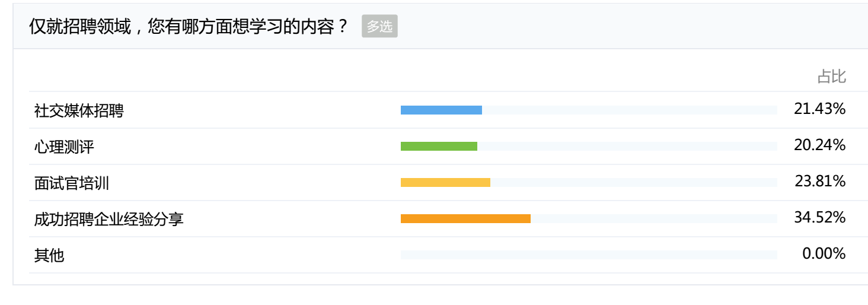Click the 23.81% percentage value
868x305 pixels.
[x=820, y=182]
